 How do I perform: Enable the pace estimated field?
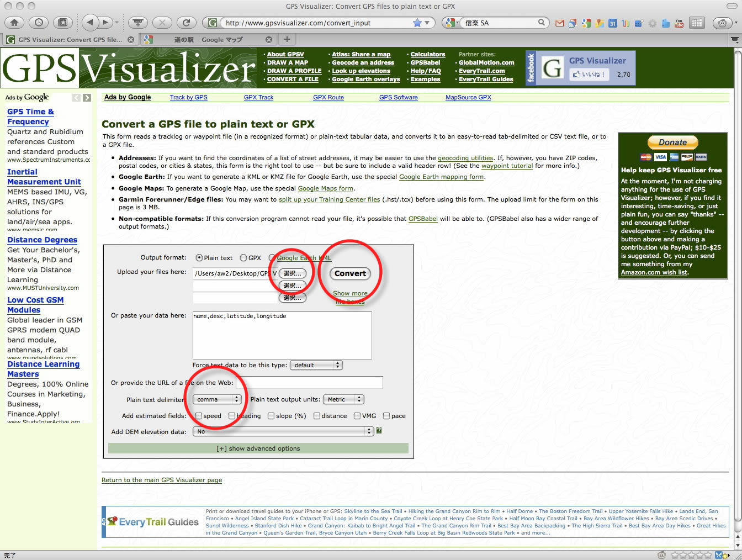386,416
